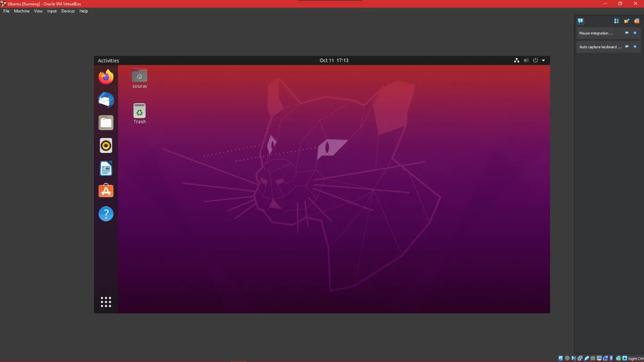This screenshot has height=362, width=644.
Task: Launch Thunderbird mail from the dock
Action: 106,100
